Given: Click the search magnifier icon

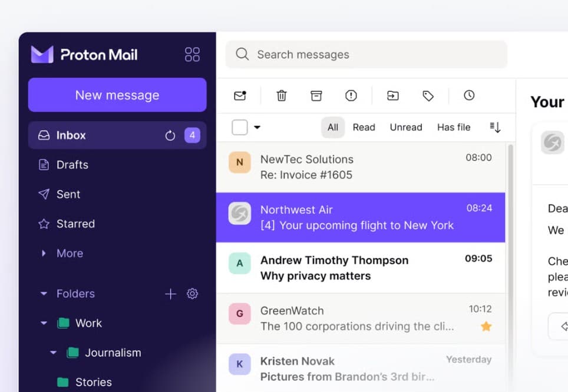Looking at the screenshot, I should (x=242, y=54).
